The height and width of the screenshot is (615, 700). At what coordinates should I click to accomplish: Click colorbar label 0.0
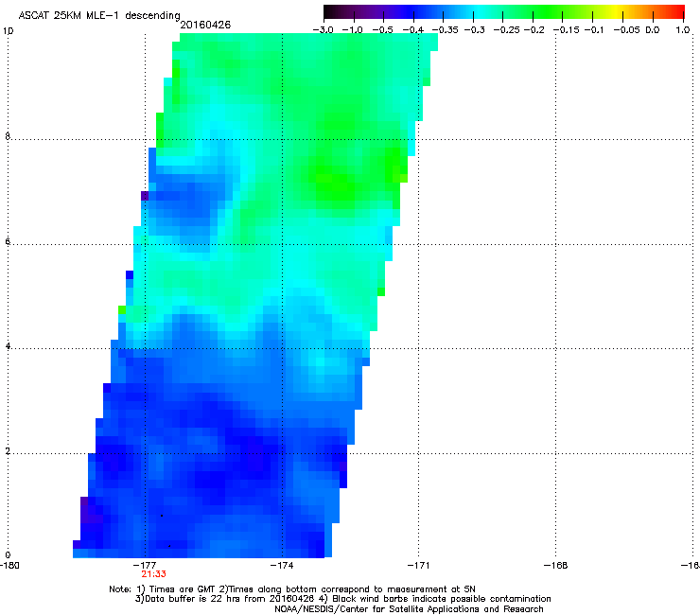pyautogui.click(x=653, y=30)
